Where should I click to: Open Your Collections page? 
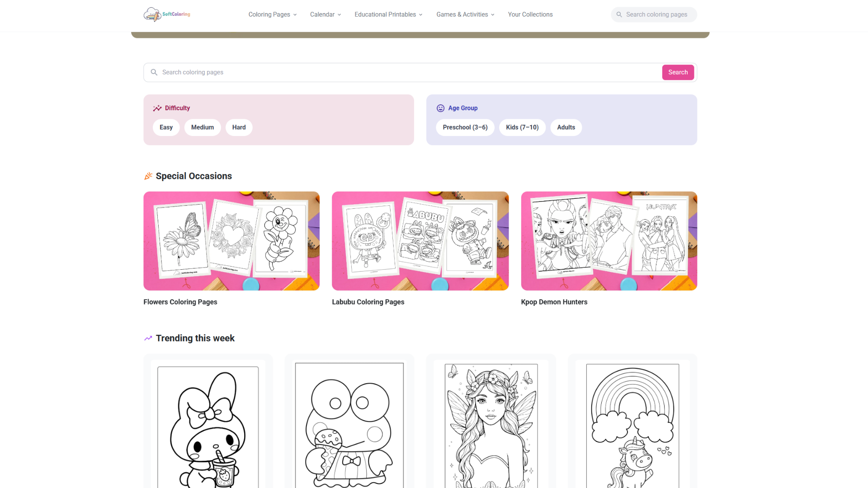pos(530,14)
